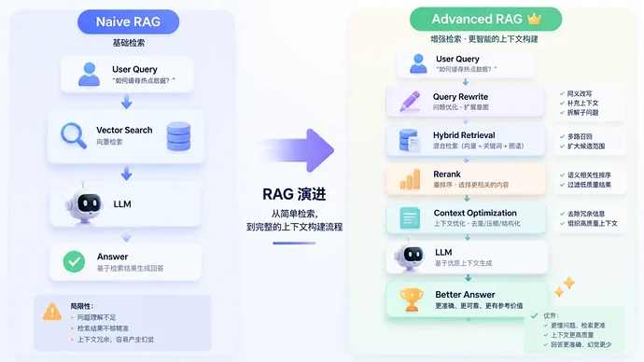Click the '组织高质量上下文' checklist item

(593, 223)
